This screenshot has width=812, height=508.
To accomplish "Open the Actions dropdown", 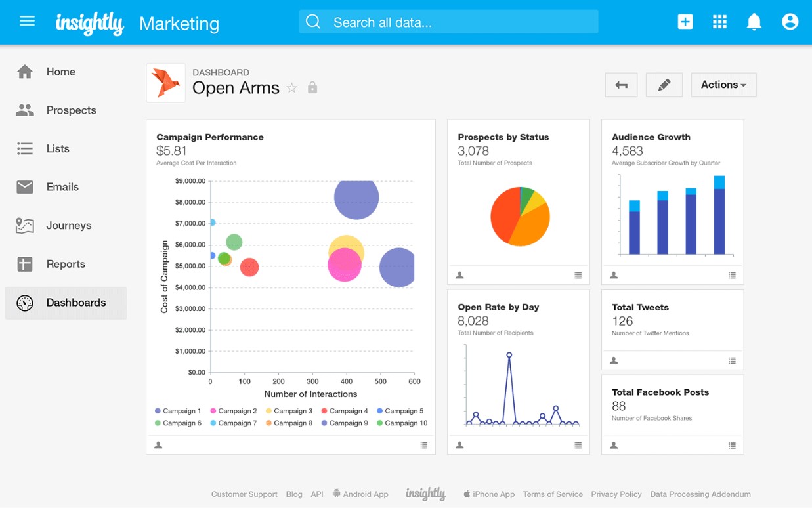I will tap(723, 84).
